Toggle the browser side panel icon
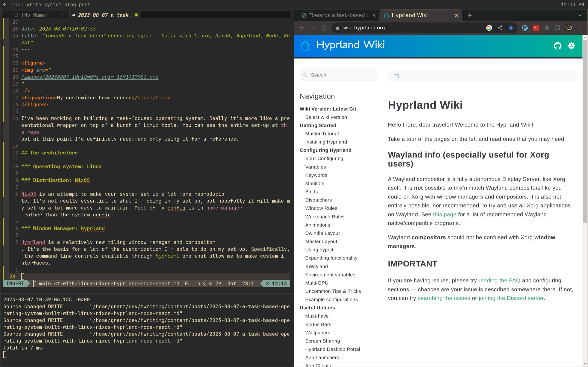The height and width of the screenshot is (367, 588). [x=558, y=28]
